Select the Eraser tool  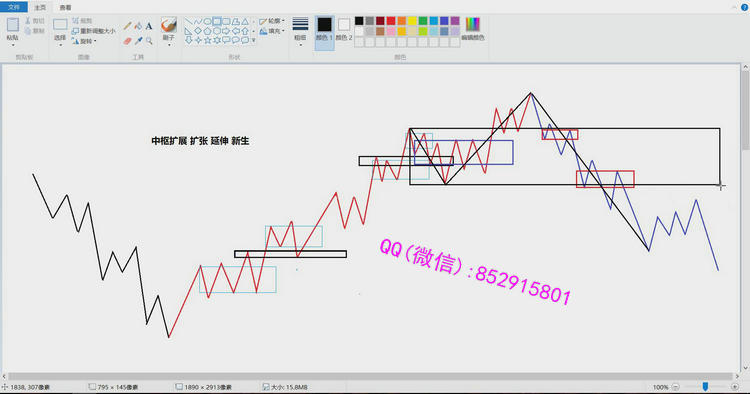pos(128,41)
